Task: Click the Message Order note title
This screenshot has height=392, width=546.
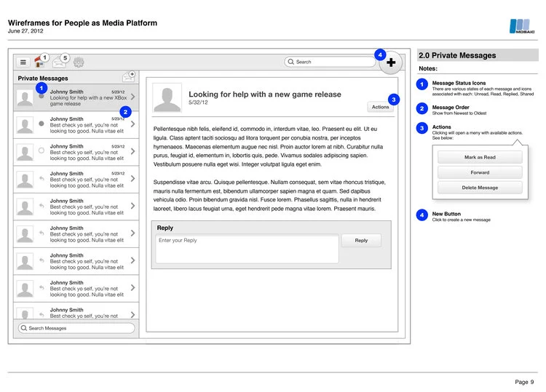Action: point(451,107)
